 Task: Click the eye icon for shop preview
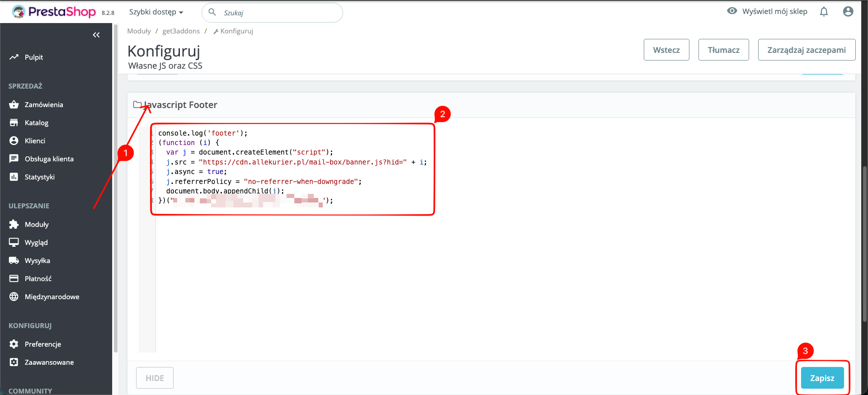pos(732,11)
